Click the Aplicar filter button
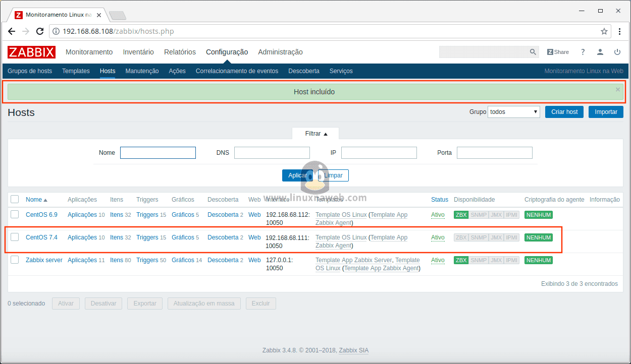This screenshot has width=631, height=364. [x=298, y=175]
